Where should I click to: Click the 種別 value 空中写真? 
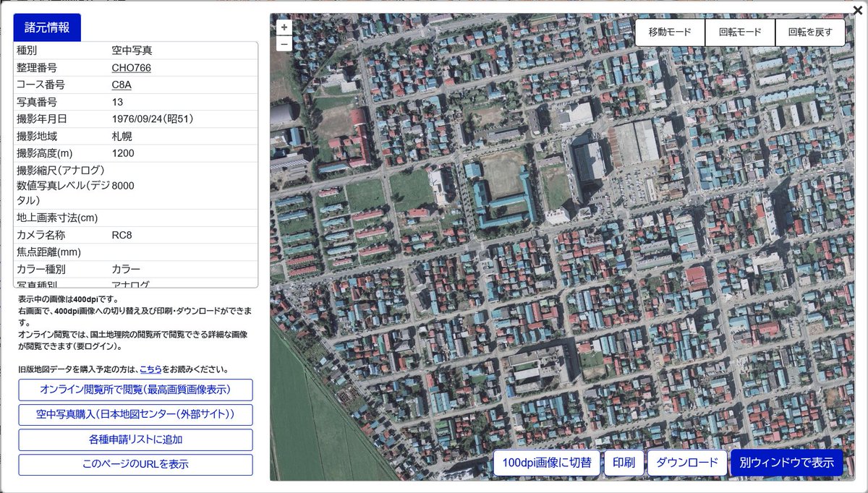(x=132, y=51)
